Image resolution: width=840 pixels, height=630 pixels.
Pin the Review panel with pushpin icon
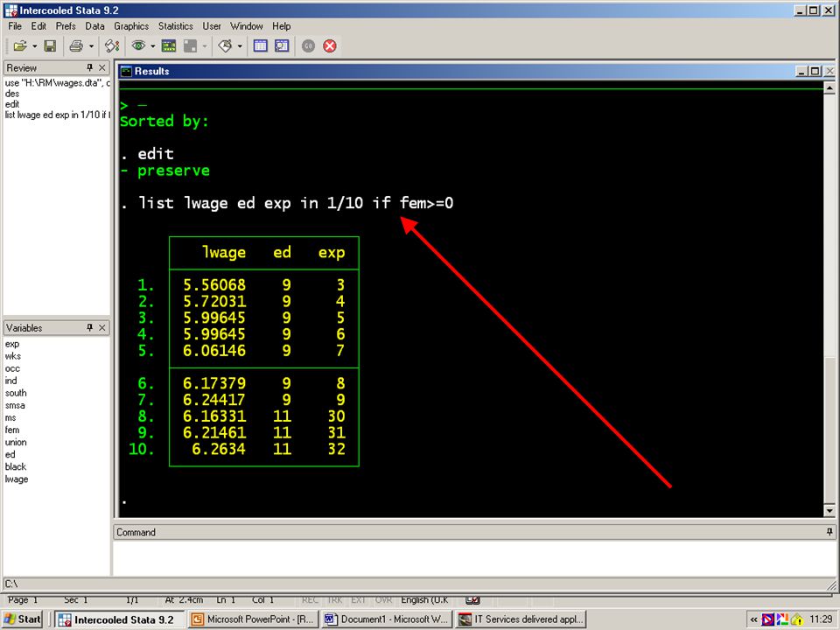[89, 67]
